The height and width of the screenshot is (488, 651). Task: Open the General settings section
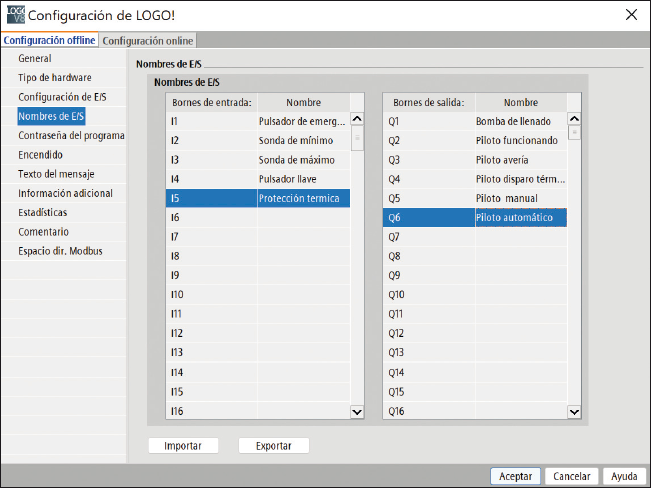point(35,59)
